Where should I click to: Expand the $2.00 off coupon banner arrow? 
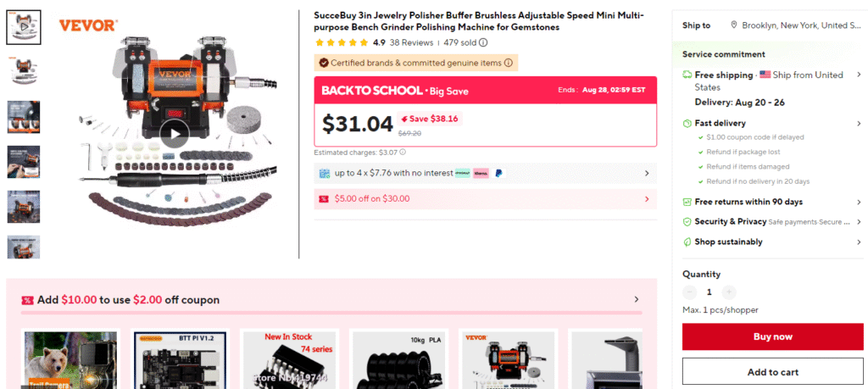pyautogui.click(x=637, y=300)
